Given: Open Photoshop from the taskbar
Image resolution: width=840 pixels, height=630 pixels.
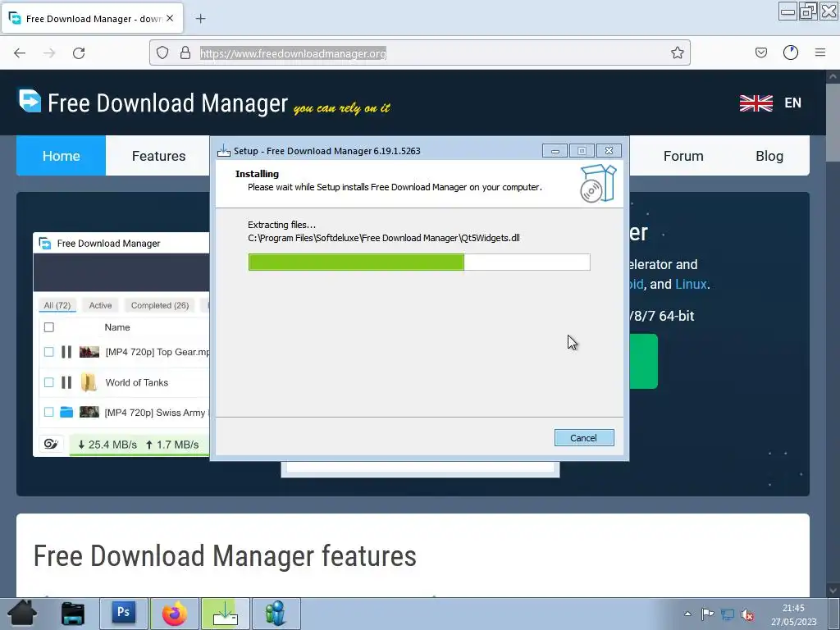Looking at the screenshot, I should point(123,613).
